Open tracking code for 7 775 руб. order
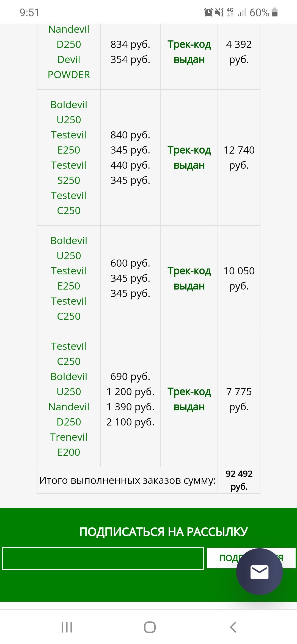 pos(189,399)
